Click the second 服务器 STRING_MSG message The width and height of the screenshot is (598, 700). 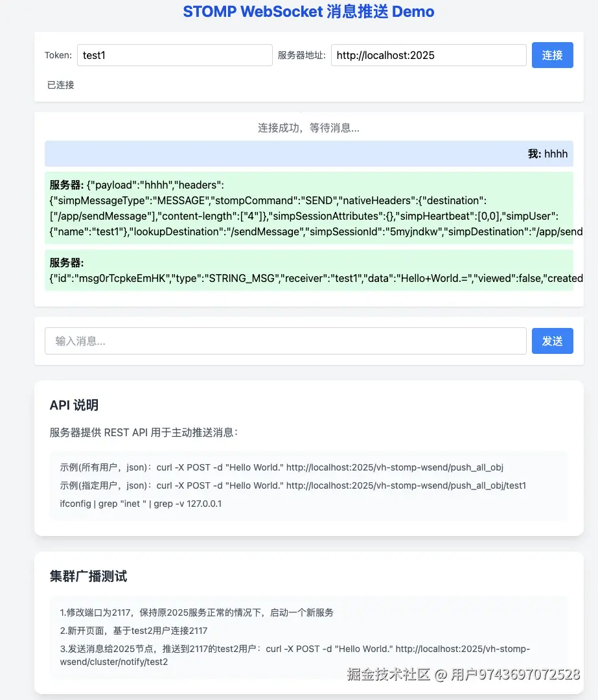(308, 270)
